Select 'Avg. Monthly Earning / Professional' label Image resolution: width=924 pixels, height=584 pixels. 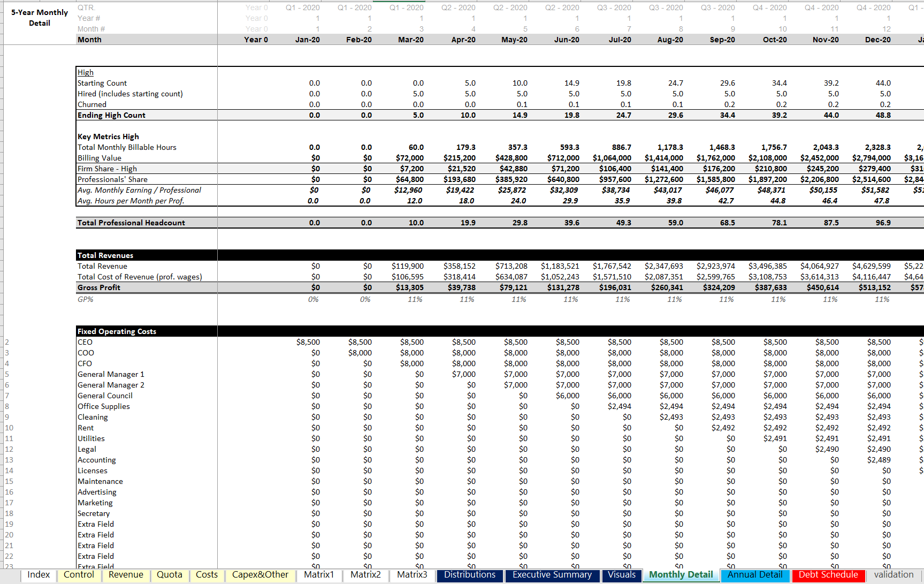[x=139, y=190]
